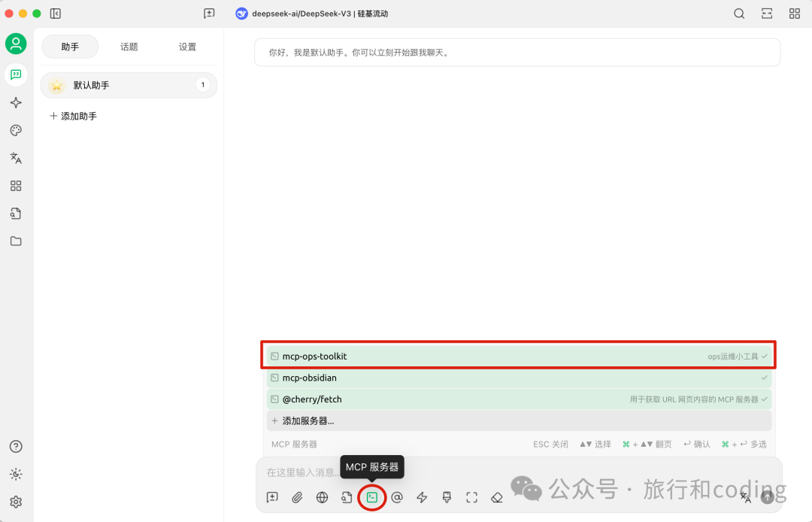Expand the input box icon
Screen dimensions: 812x522
coord(471,498)
